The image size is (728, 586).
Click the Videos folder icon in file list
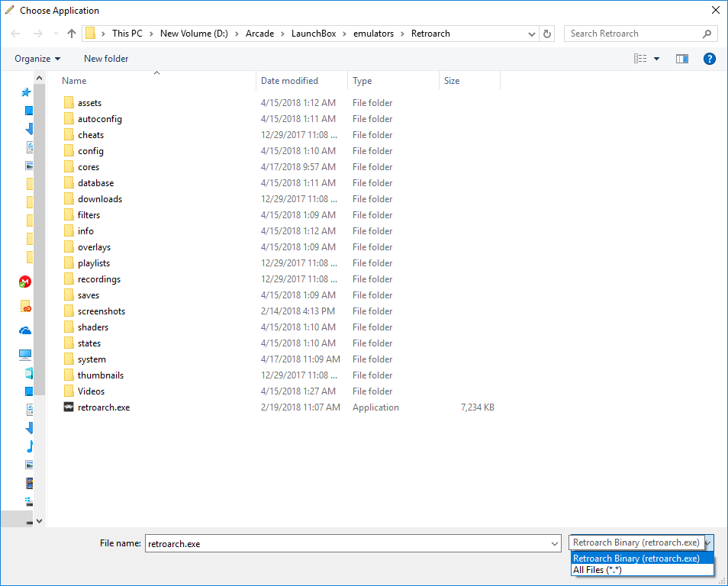(x=69, y=391)
